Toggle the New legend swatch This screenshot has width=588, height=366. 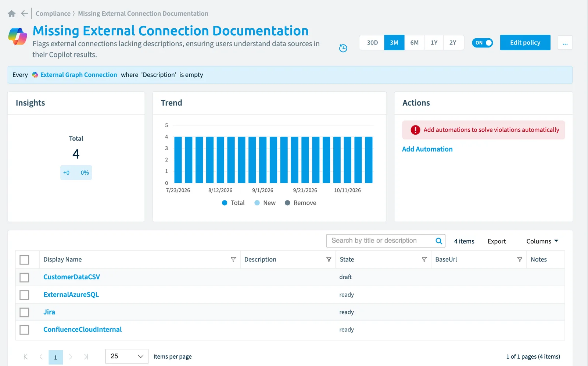click(257, 203)
